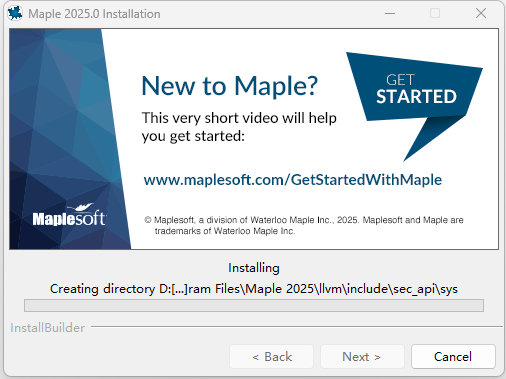Click the "This very short video" description

pos(239,127)
